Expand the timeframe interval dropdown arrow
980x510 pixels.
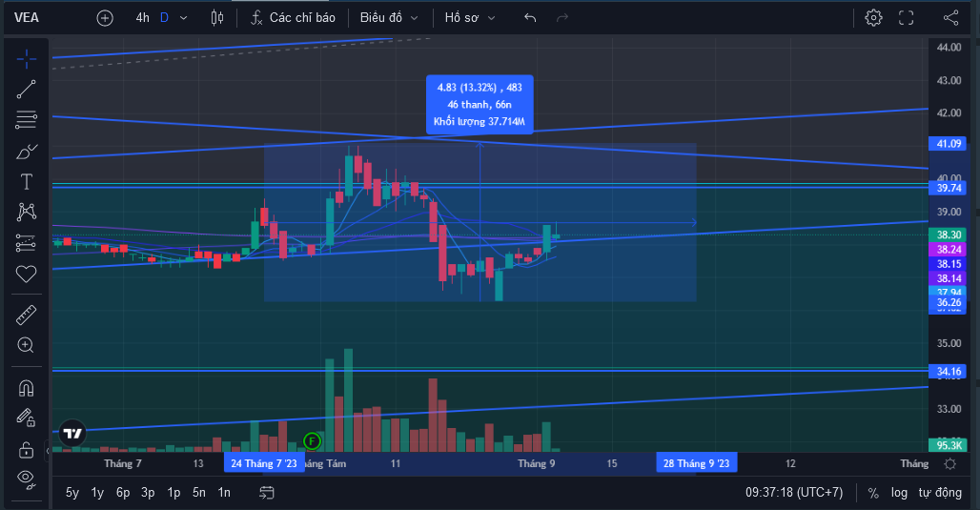184,18
